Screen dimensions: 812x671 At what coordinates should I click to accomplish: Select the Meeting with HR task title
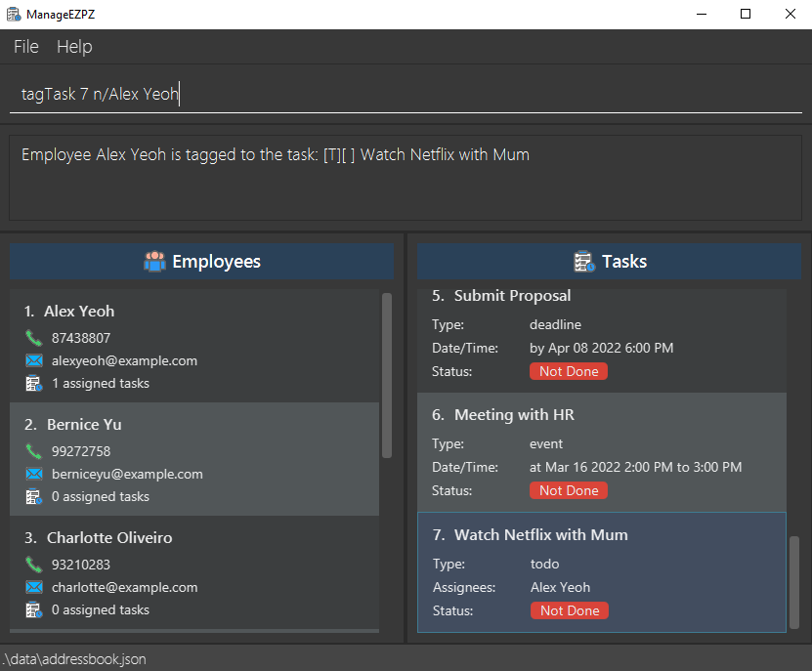(514, 415)
